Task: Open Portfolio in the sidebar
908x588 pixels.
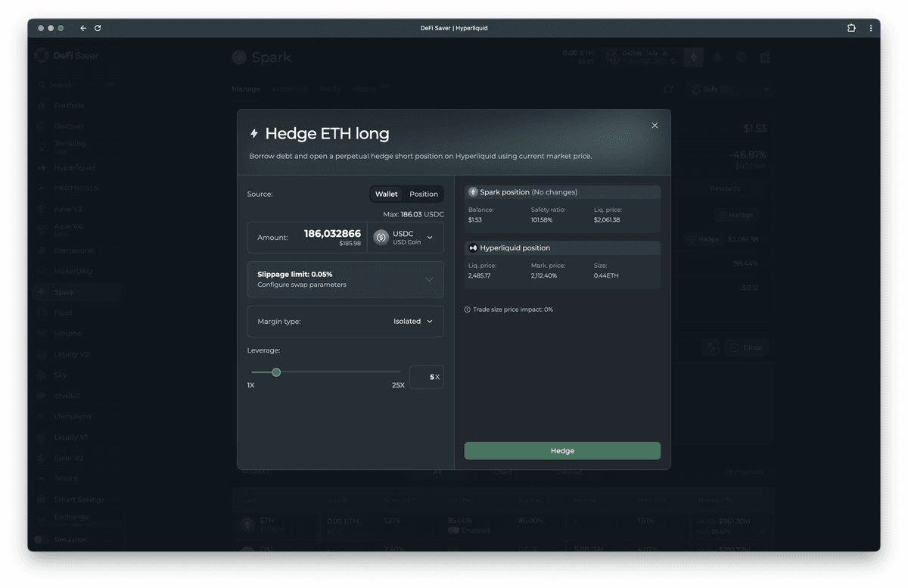Action: [69, 106]
